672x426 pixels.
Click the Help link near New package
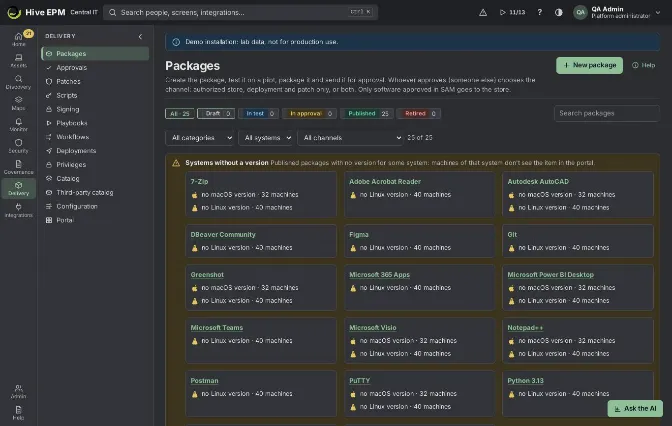643,65
